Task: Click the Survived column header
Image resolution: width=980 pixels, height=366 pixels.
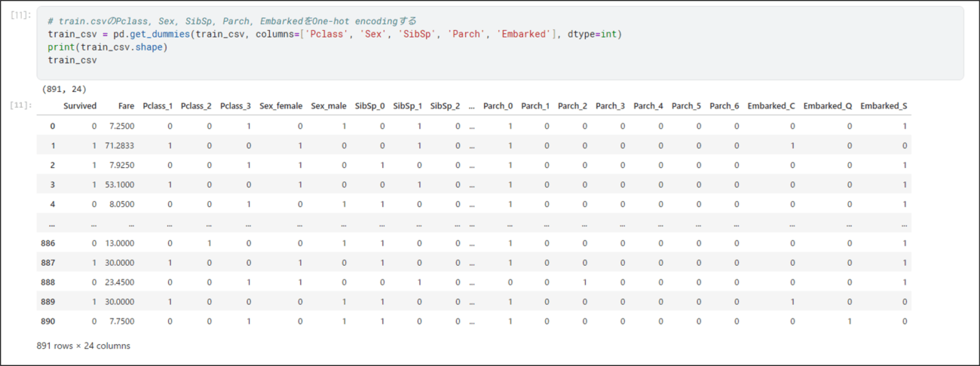Action: point(80,106)
